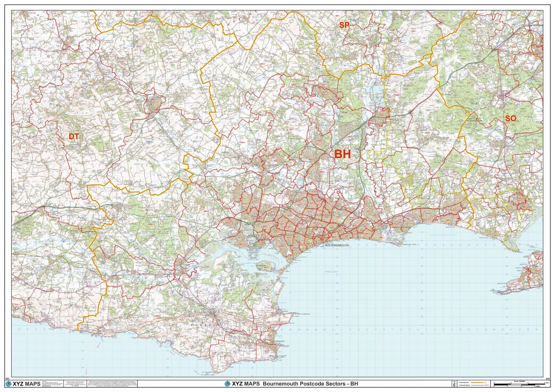Select the north arrow symbol in the legend
Viewport: 555px width, 392px height.
pos(454,384)
